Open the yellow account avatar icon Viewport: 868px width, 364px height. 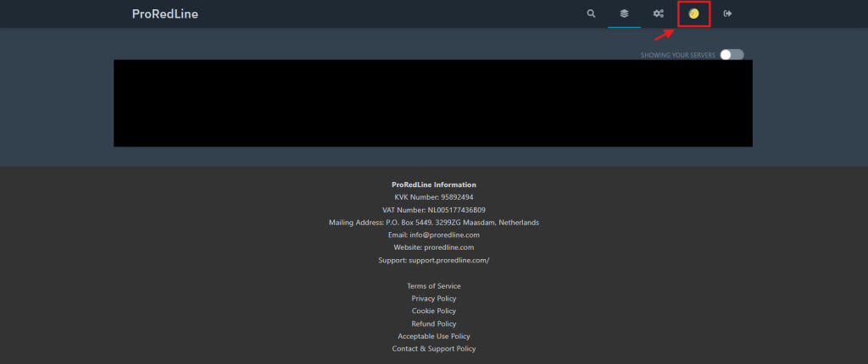point(693,14)
